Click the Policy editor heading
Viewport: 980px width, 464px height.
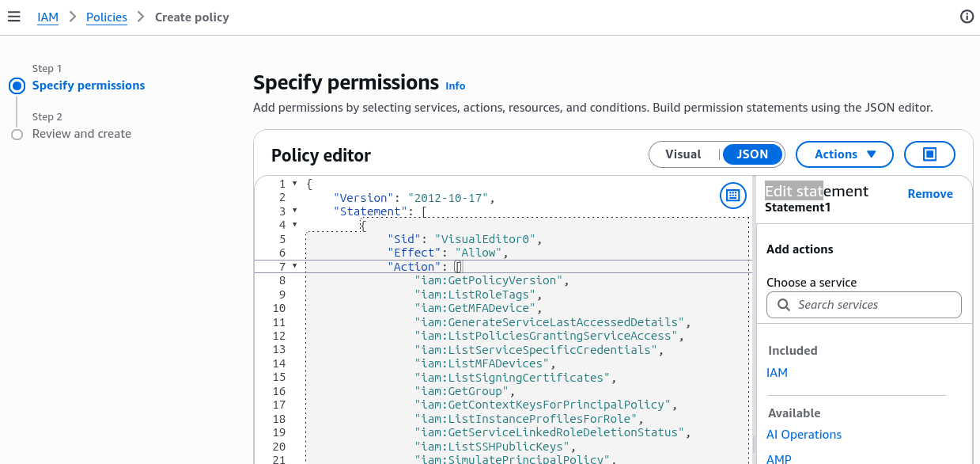(x=321, y=155)
